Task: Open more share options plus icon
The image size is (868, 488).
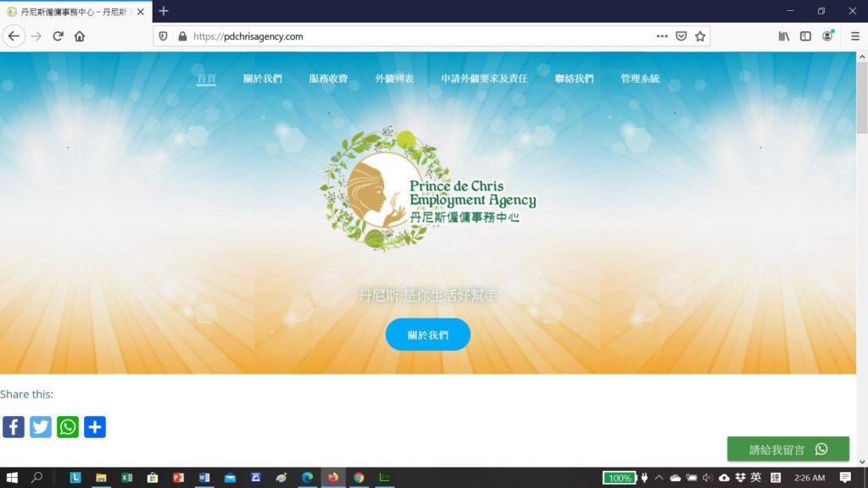Action: click(95, 427)
